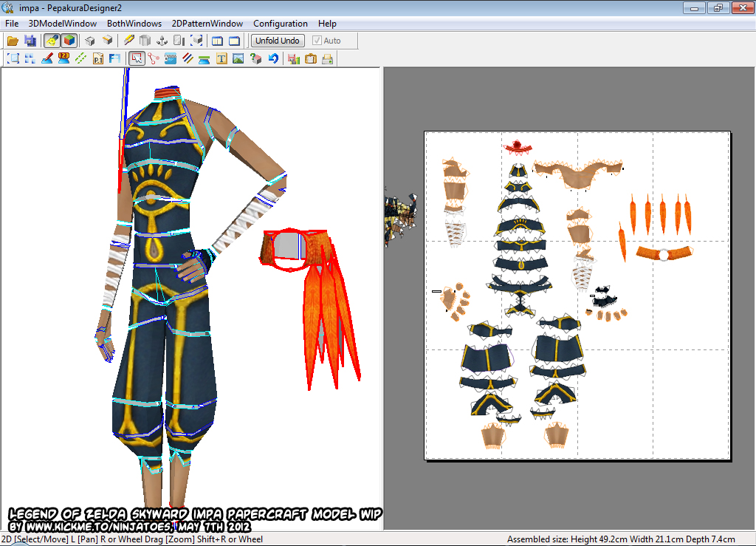Select the Select/Move cursor tool

coord(137,59)
